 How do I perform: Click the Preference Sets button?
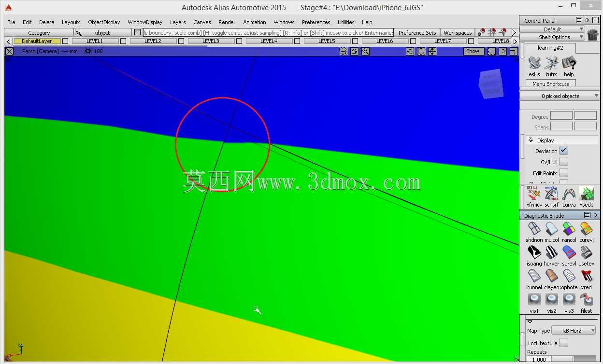tap(417, 33)
